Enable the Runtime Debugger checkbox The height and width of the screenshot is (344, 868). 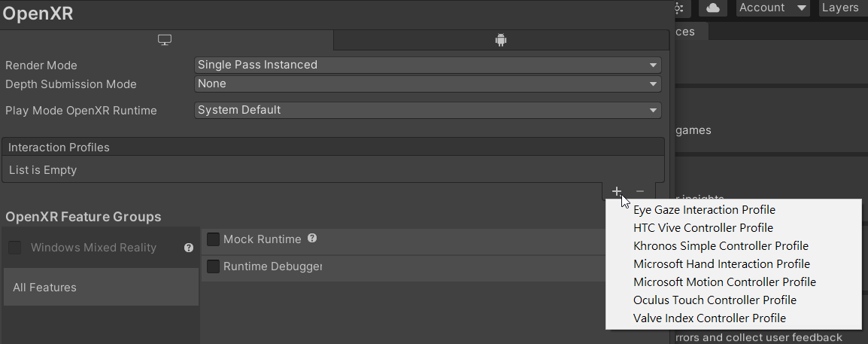(x=213, y=266)
